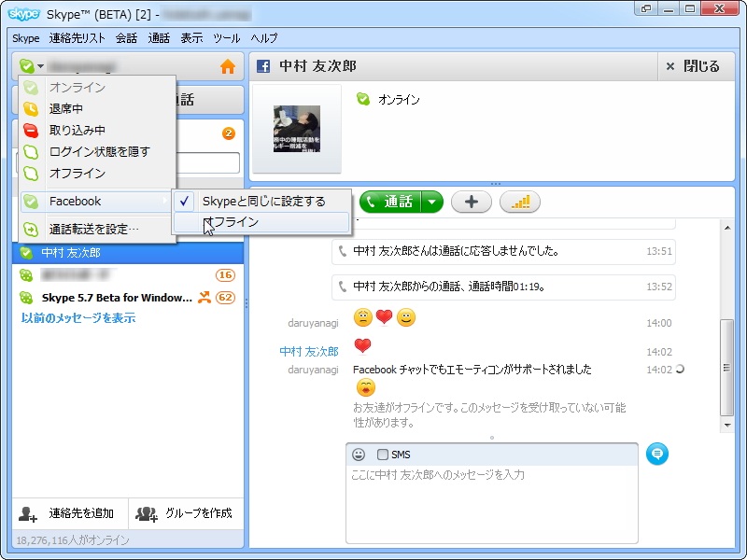This screenshot has width=747, height=560.
Task: Click the chat scrollbar up arrow
Action: click(x=727, y=228)
